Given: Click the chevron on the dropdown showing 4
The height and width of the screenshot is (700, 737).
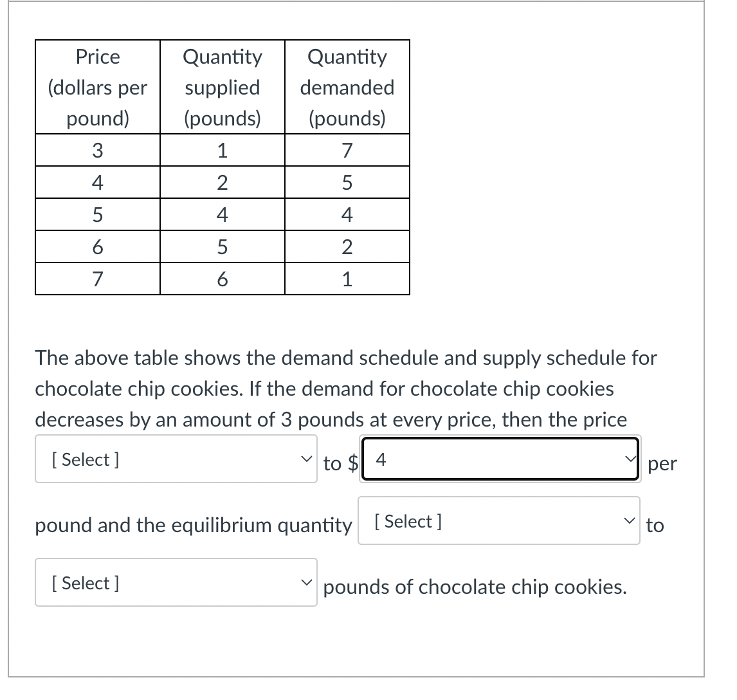Looking at the screenshot, I should point(630,459).
